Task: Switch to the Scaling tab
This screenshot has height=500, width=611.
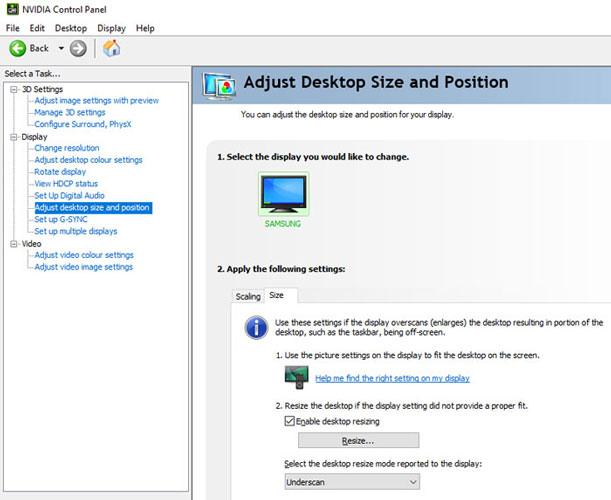Action: click(247, 296)
